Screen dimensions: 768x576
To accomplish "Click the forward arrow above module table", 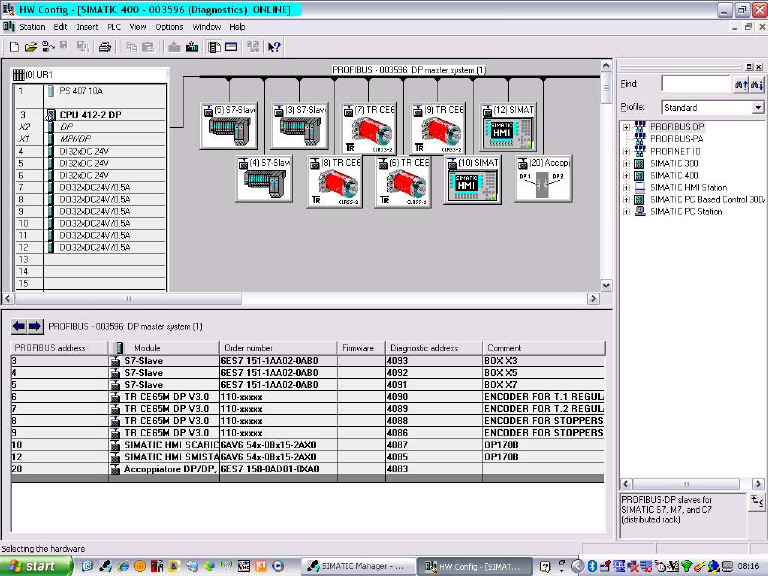I will click(x=35, y=326).
